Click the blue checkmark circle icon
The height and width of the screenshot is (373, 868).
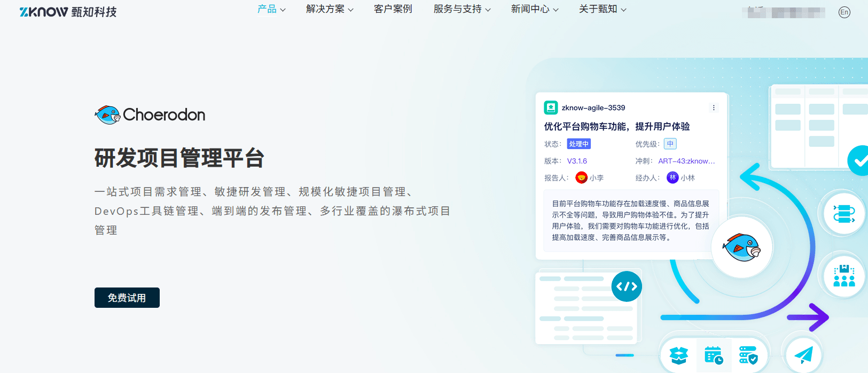point(858,160)
